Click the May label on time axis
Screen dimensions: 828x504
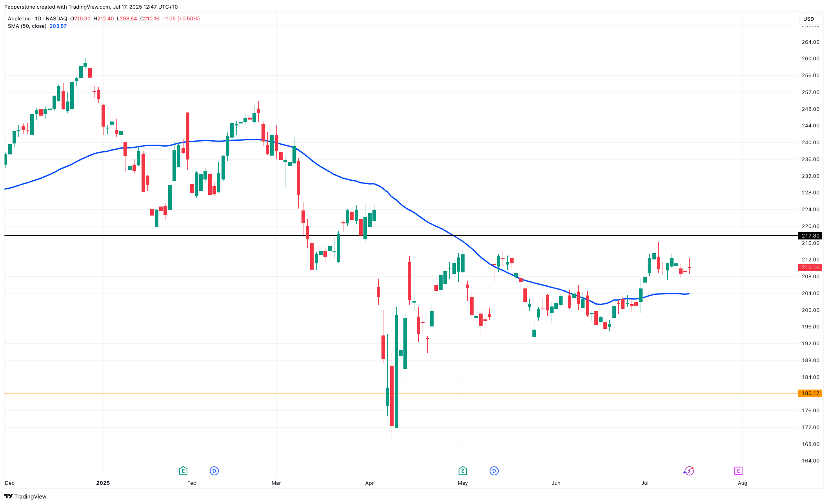[463, 483]
